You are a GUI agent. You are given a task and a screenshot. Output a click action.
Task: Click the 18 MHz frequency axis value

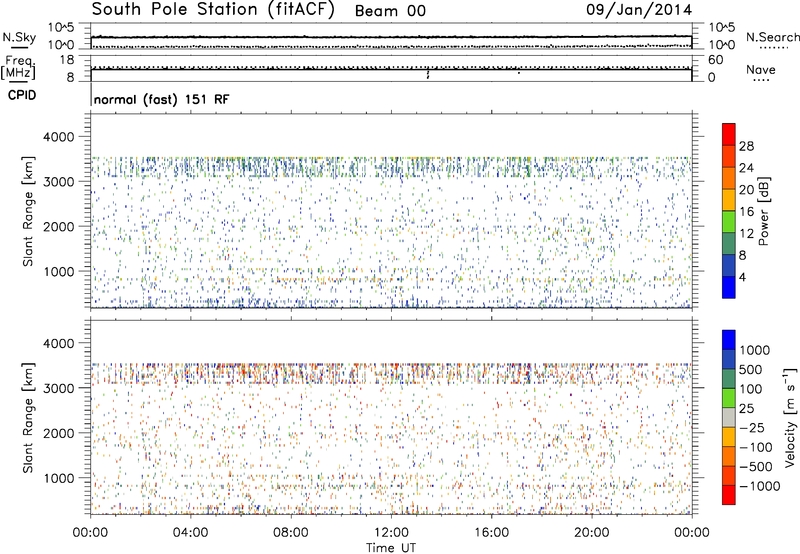click(x=67, y=60)
